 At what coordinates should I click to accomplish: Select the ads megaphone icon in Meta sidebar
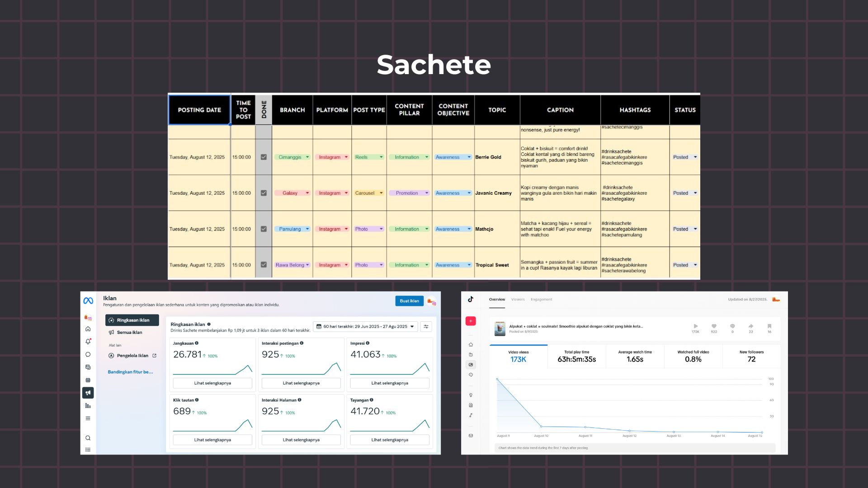[x=88, y=393]
